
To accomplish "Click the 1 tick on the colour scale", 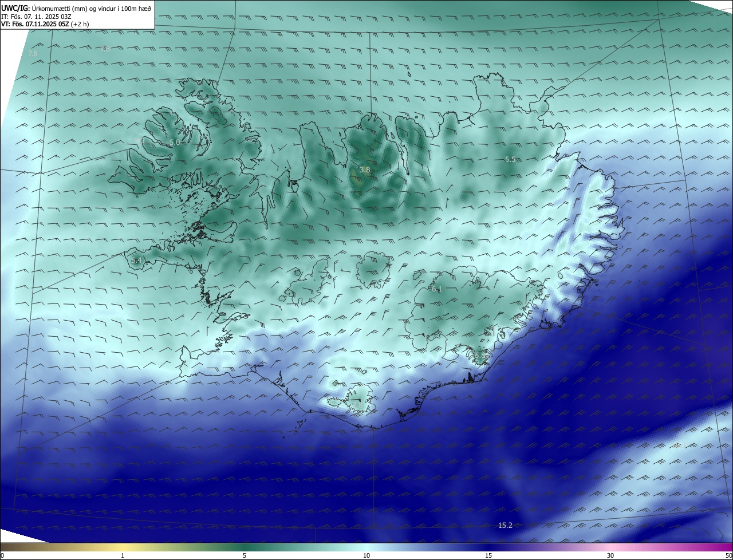I will (x=123, y=555).
